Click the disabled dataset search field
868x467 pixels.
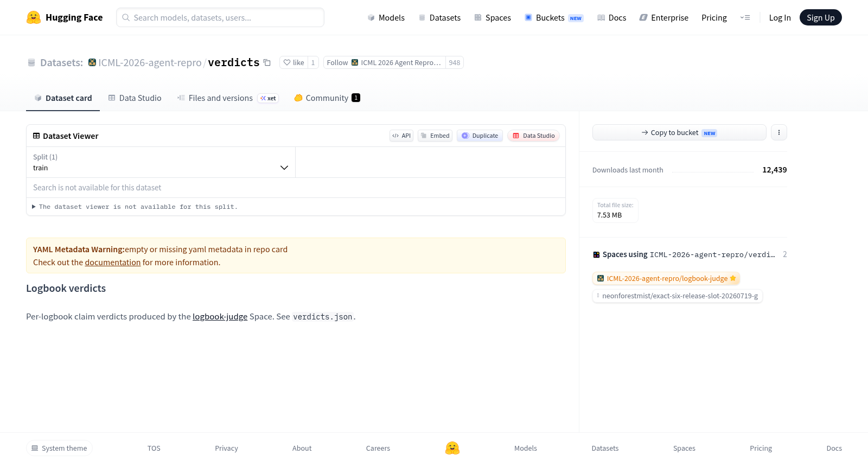[296, 188]
